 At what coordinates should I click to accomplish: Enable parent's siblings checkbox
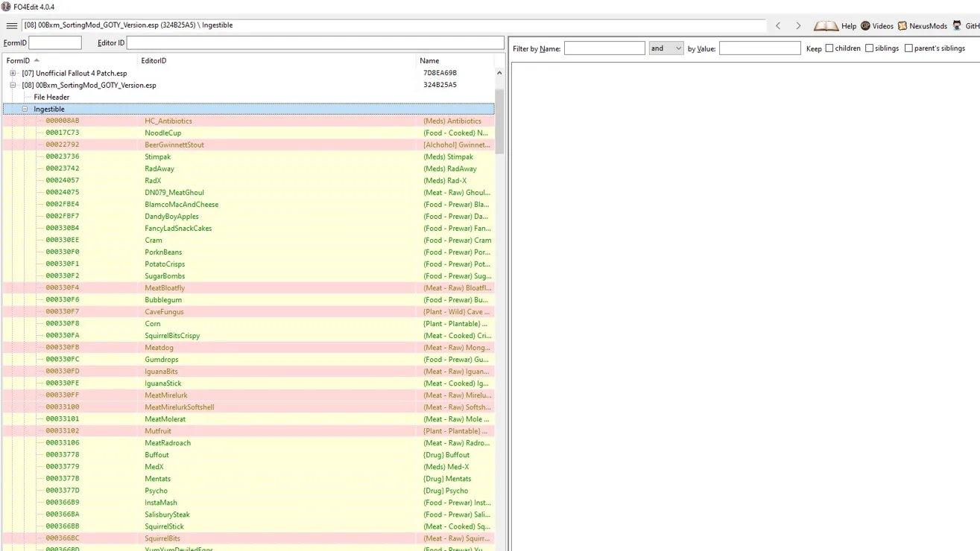click(x=908, y=48)
